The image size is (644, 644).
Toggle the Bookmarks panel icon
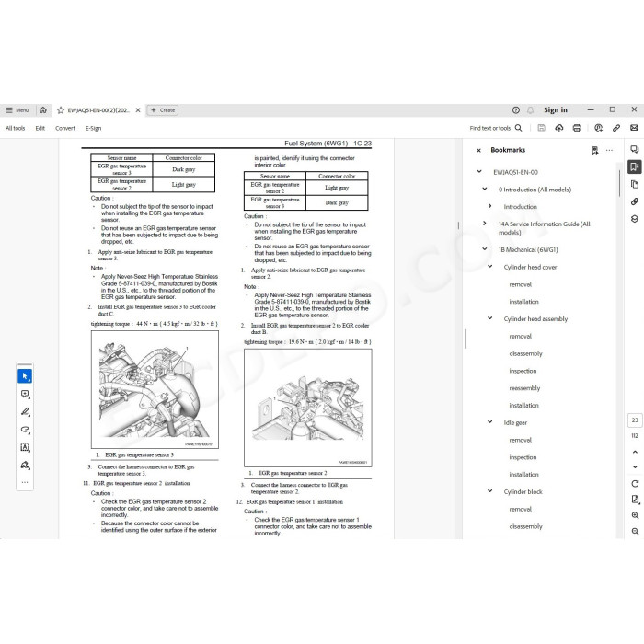(635, 167)
